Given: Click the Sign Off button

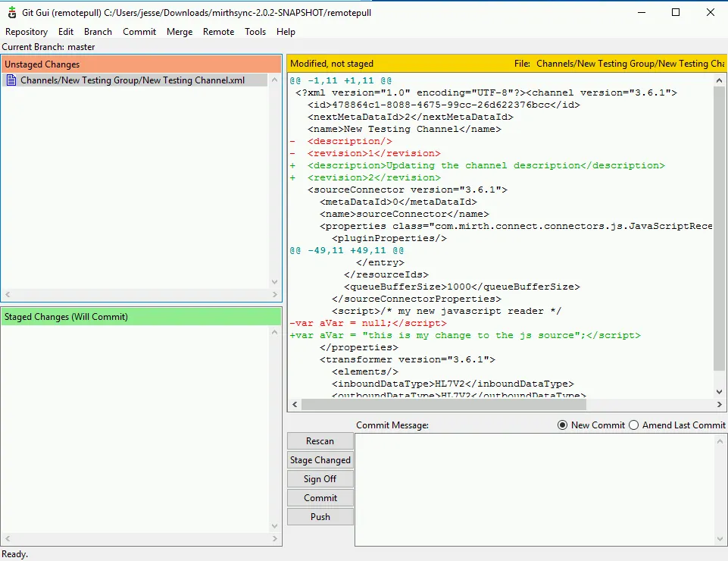Looking at the screenshot, I should pos(320,478).
